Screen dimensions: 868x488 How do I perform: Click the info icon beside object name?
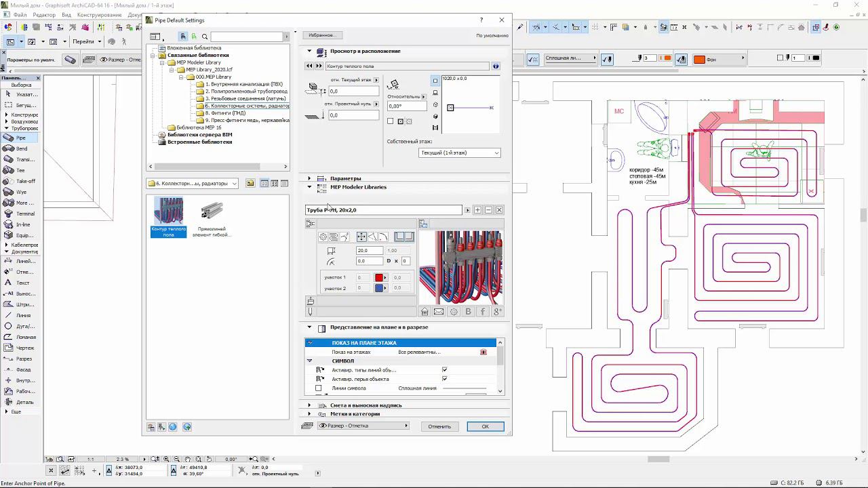496,66
